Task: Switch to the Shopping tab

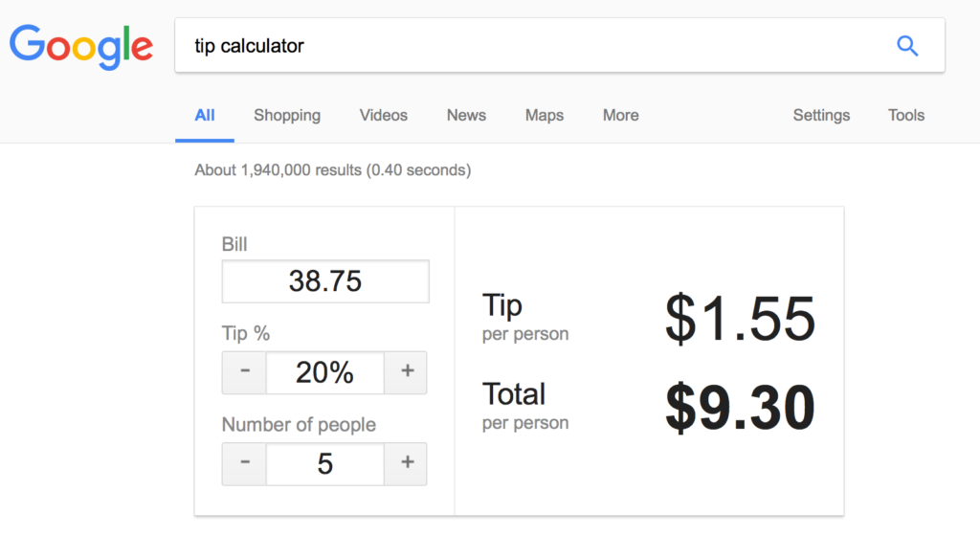Action: click(287, 116)
